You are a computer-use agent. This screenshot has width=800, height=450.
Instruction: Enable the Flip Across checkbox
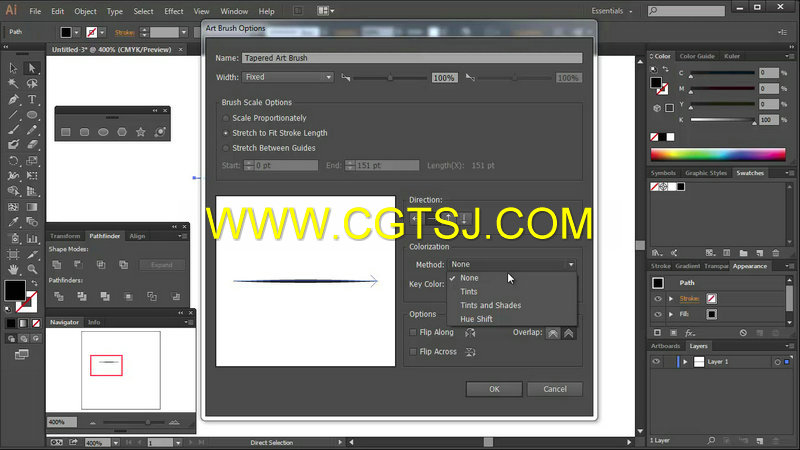click(x=413, y=352)
